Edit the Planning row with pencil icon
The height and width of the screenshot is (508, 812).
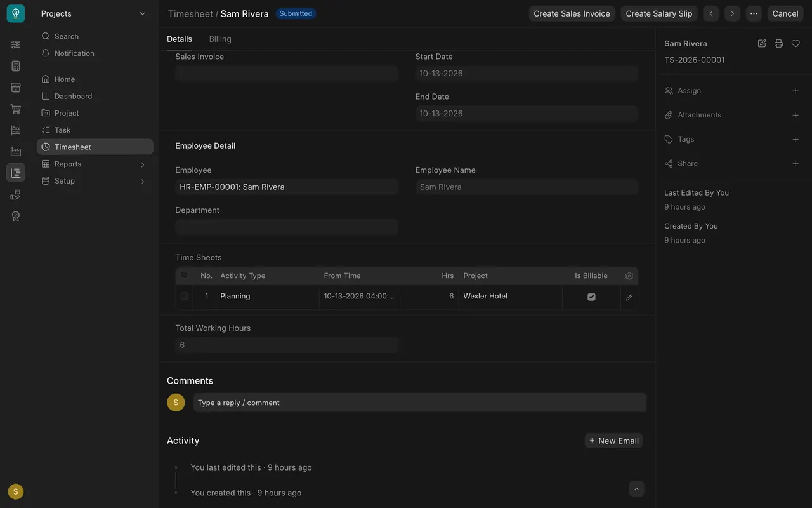coord(629,297)
